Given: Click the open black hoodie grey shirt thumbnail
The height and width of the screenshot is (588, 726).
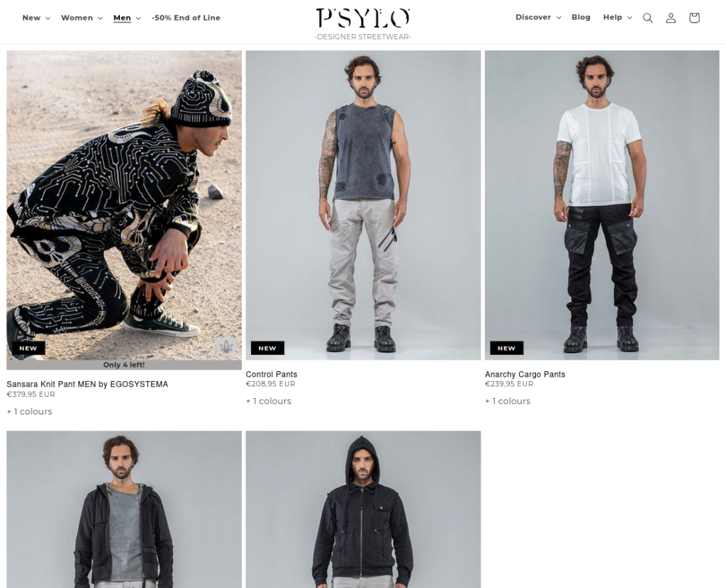Looking at the screenshot, I should [124, 509].
